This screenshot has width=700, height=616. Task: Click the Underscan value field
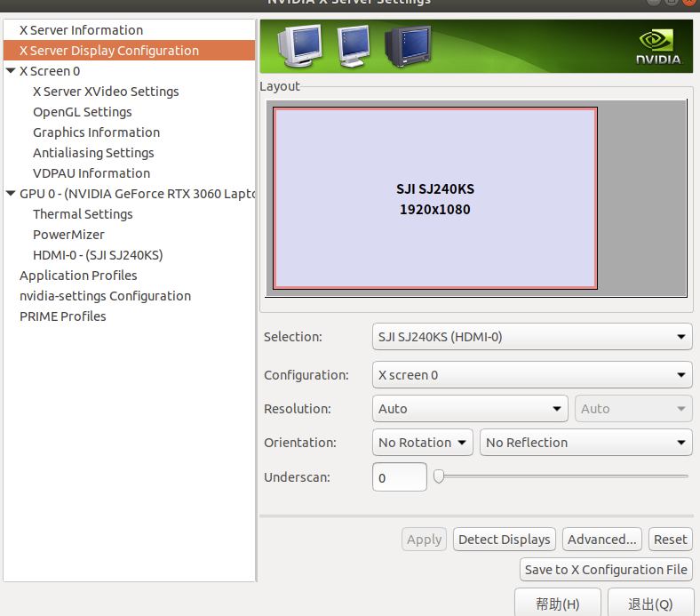coord(400,477)
